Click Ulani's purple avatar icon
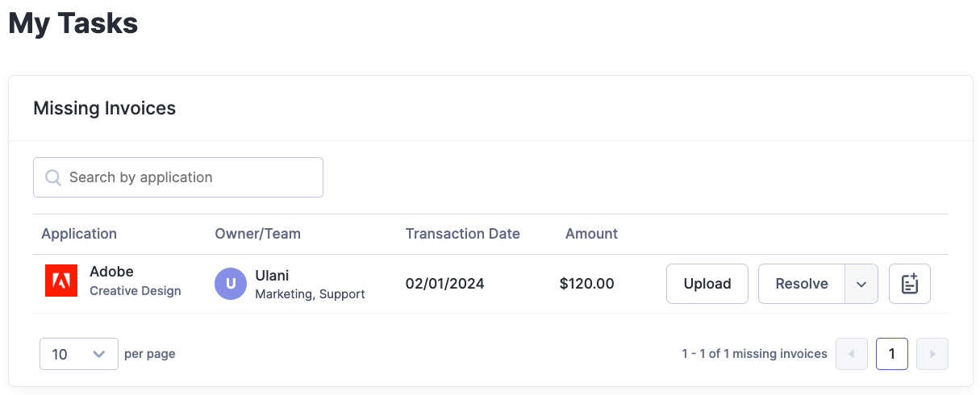980x395 pixels. [231, 284]
